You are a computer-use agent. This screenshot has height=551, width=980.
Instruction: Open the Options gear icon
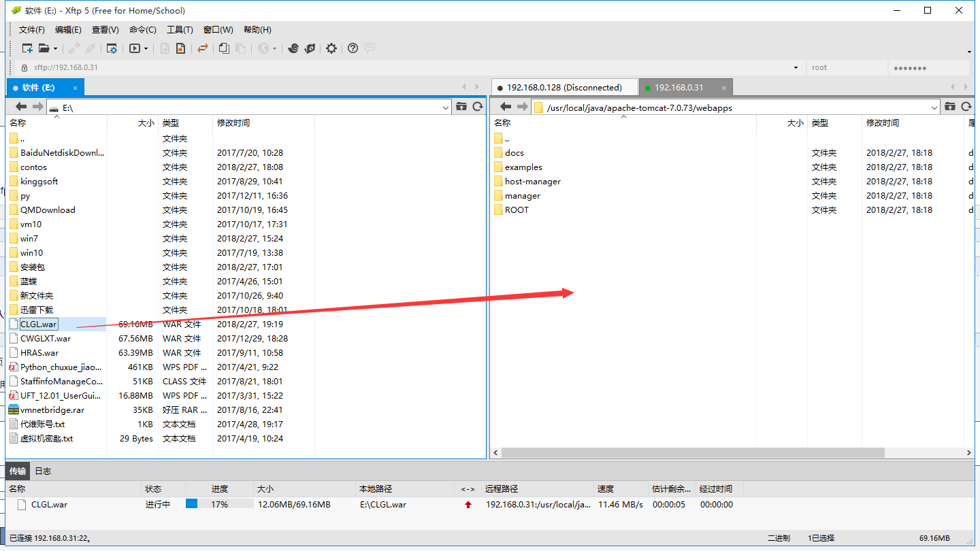point(331,48)
